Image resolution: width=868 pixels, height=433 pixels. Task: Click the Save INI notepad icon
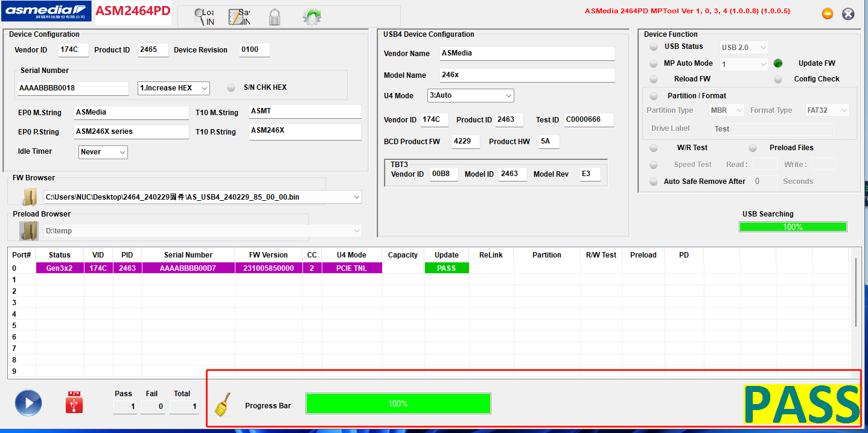[x=239, y=17]
